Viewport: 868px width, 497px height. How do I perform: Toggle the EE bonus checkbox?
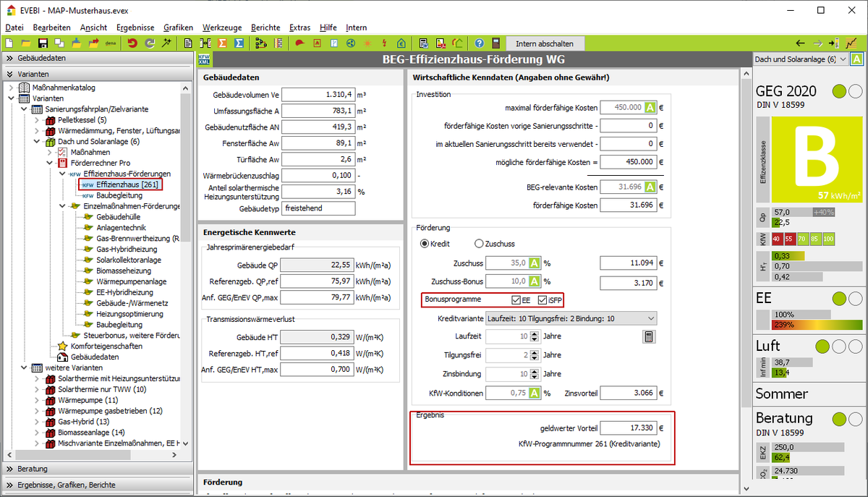[516, 300]
